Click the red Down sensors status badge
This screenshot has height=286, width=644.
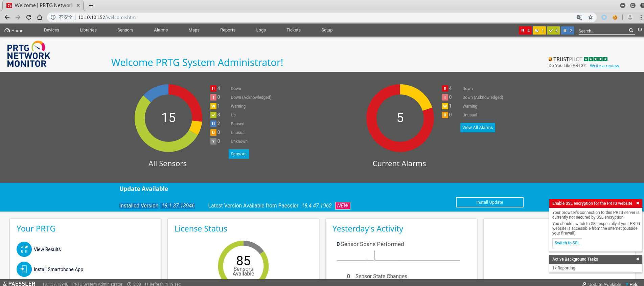point(525,30)
